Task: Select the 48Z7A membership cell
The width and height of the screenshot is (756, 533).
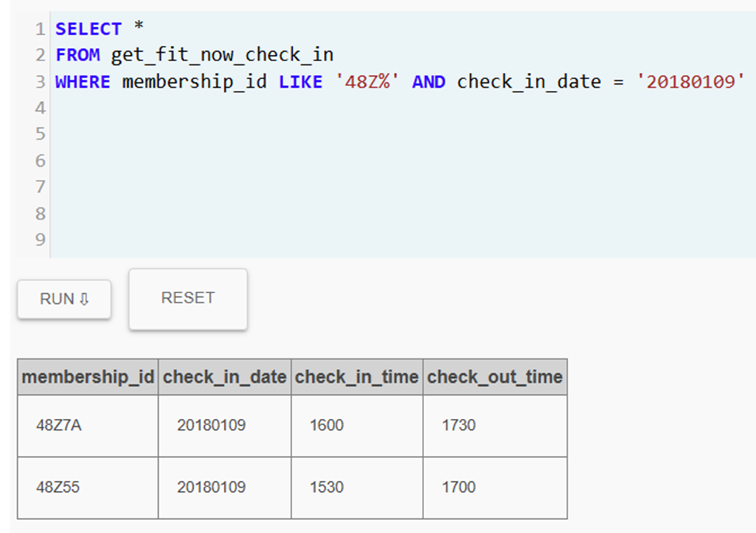Action: click(88, 425)
